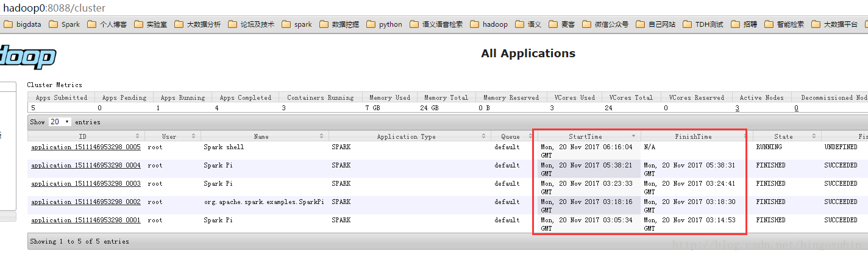Open the 个人博客 bookmark folder

107,24
